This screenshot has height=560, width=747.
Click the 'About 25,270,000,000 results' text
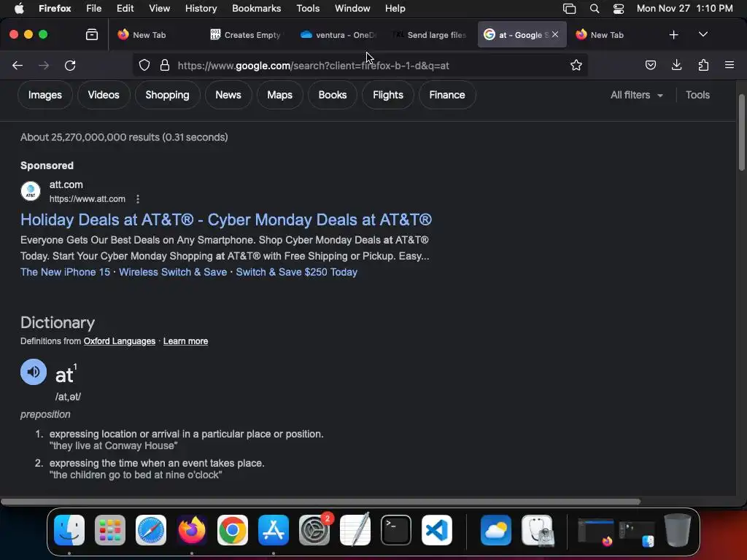tap(124, 138)
